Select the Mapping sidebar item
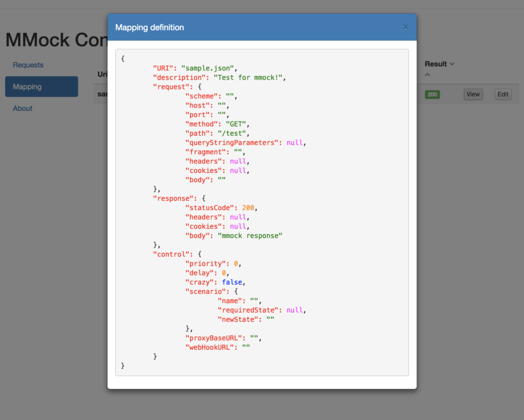This screenshot has width=524, height=420. (x=41, y=87)
